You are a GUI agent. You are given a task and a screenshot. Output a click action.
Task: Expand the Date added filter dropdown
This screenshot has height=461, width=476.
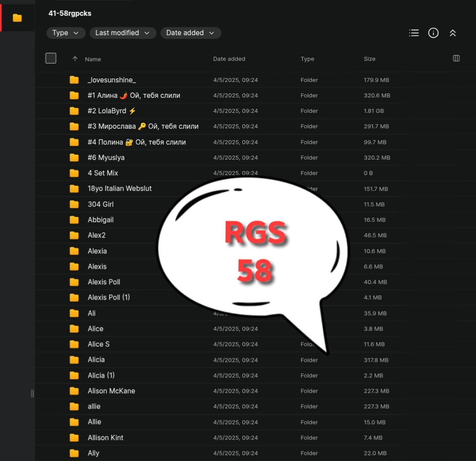point(190,33)
